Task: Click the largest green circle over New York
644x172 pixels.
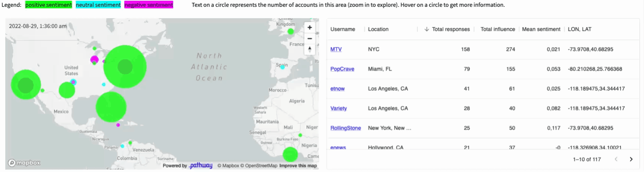Action: (x=125, y=67)
